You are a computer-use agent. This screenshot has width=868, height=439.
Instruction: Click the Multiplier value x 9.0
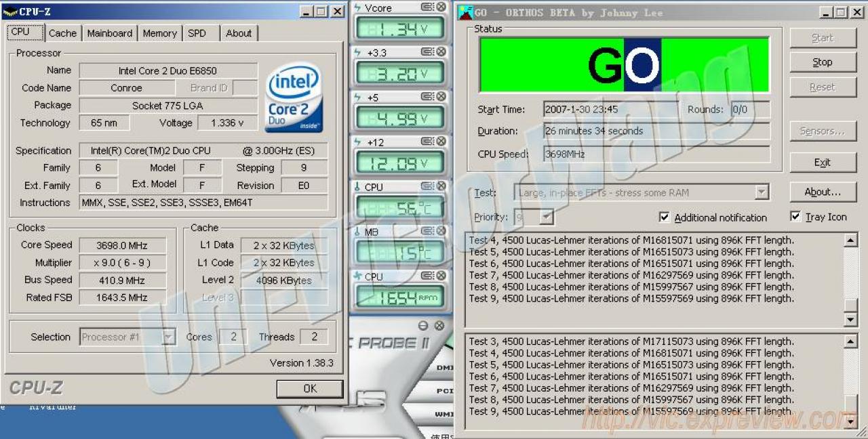click(x=122, y=263)
